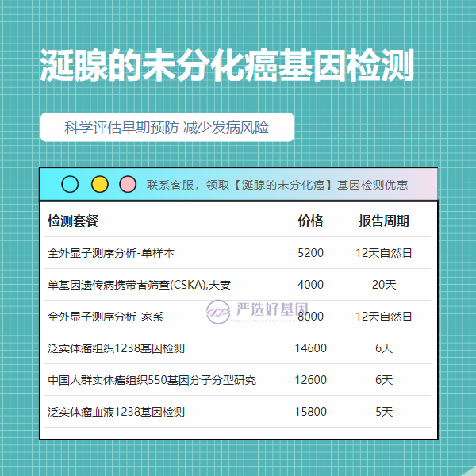Screen dimensions: 476x476
Task: Click the yellow circle in window header
Action: point(100,184)
